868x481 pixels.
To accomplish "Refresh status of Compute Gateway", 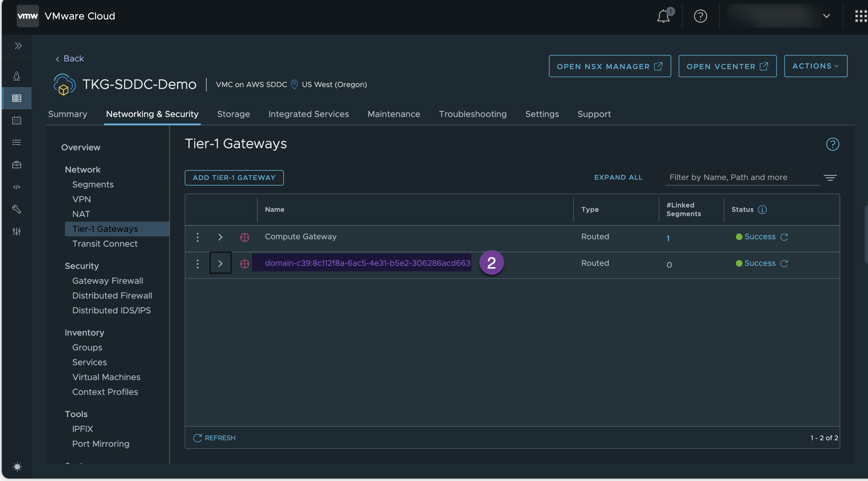I will (x=784, y=237).
